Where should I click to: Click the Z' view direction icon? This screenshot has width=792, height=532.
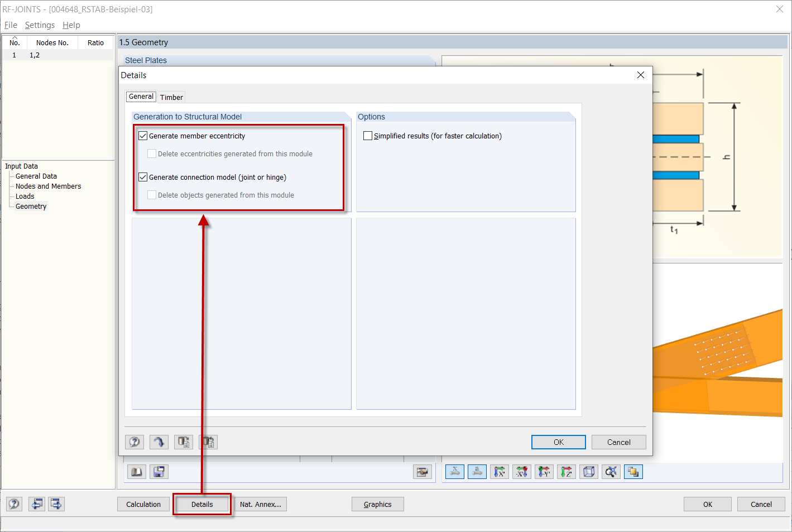(567, 472)
